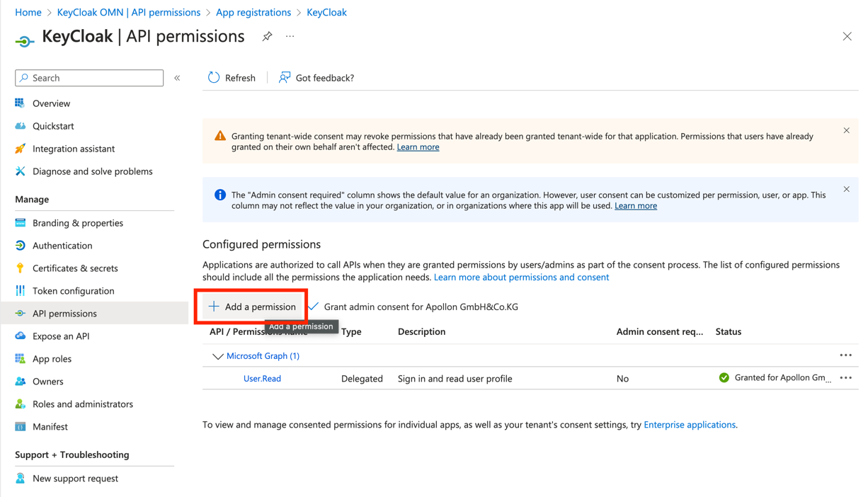Open Integration assistant rocket icon

tap(20, 149)
